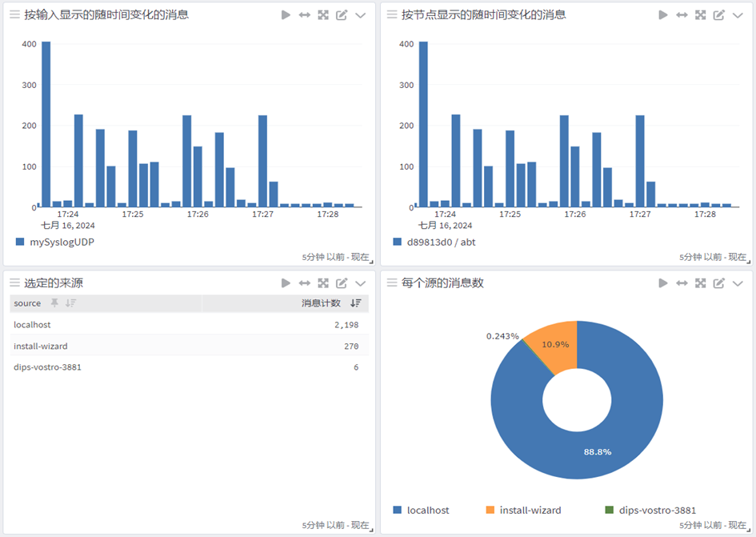Expand chevron menu on 每个源的消息数 widget
Screen dimensions: 756x537
[738, 283]
